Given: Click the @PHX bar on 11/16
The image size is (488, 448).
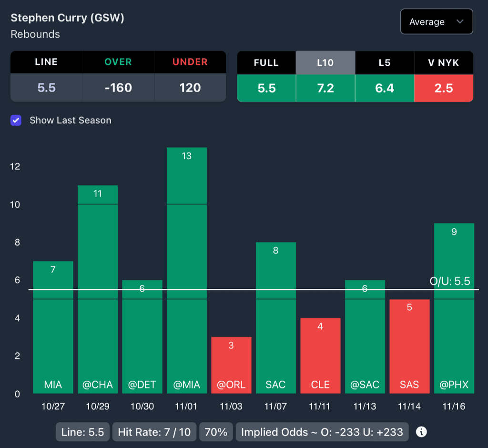Looking at the screenshot, I should [x=454, y=305].
